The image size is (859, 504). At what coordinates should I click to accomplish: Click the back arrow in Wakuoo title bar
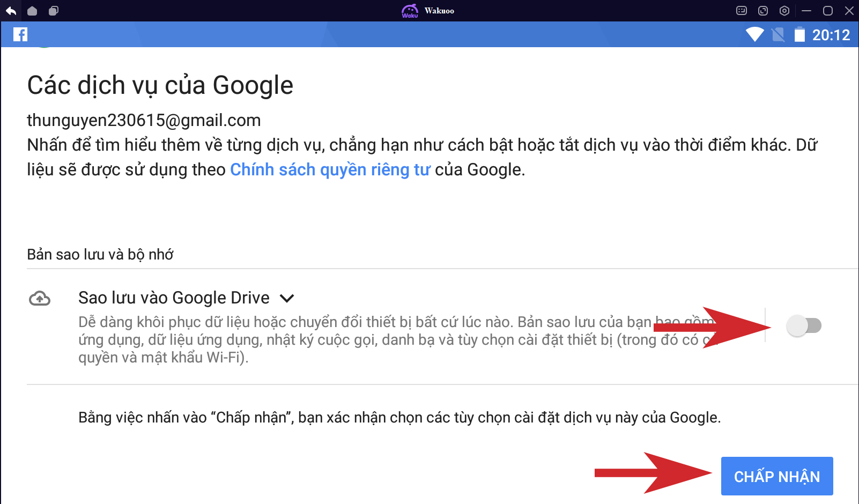(x=11, y=11)
